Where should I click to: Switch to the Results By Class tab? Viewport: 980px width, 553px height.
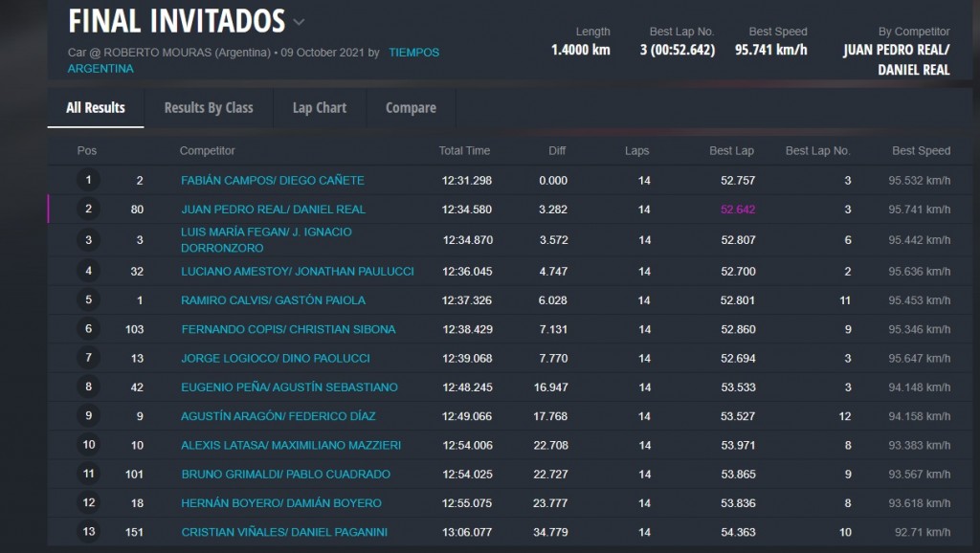[x=209, y=108]
